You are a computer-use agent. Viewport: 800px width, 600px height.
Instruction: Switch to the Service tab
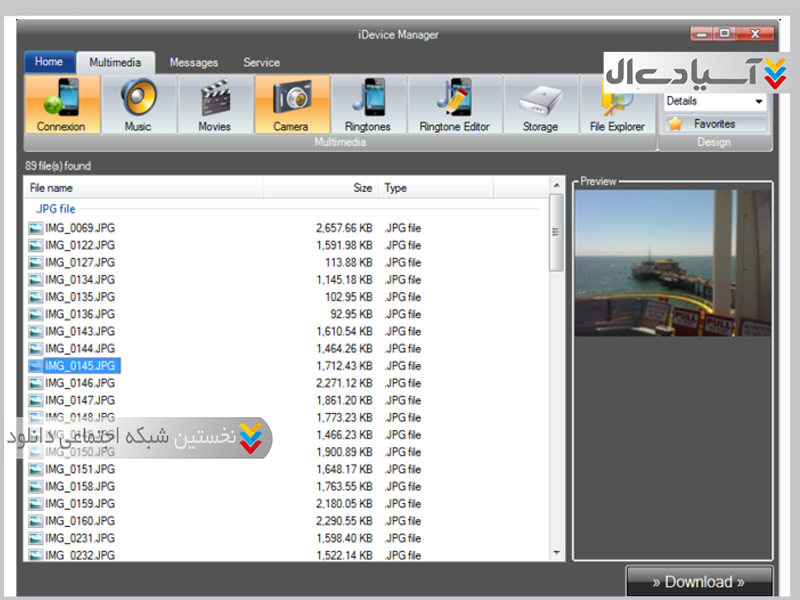(x=262, y=62)
